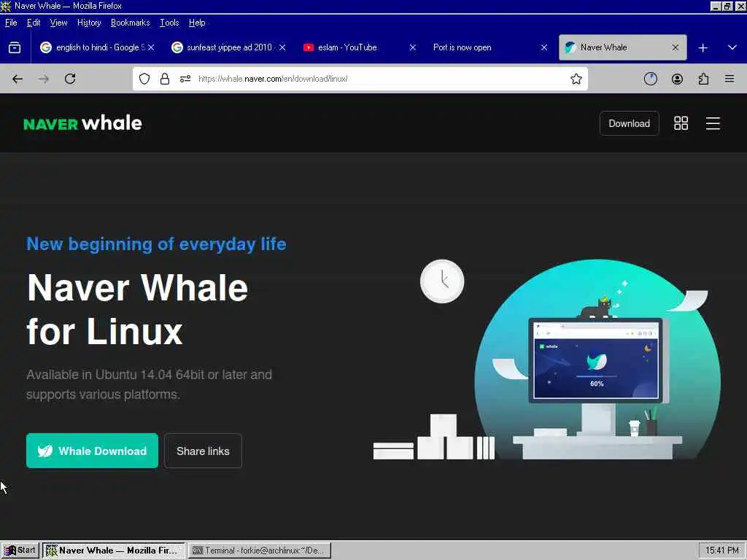
Task: Click the Firefox title bar app icon
Action: coord(6,6)
